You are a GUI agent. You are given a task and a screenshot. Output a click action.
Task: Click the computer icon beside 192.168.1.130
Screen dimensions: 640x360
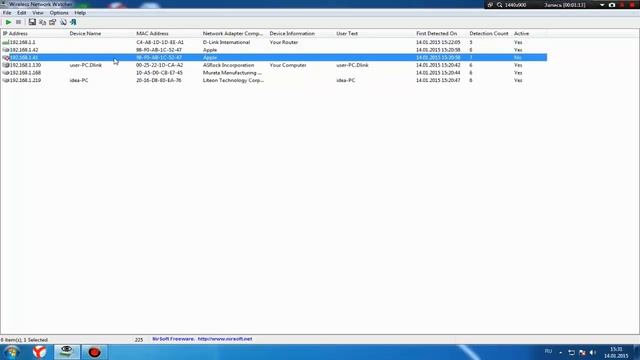click(x=5, y=65)
